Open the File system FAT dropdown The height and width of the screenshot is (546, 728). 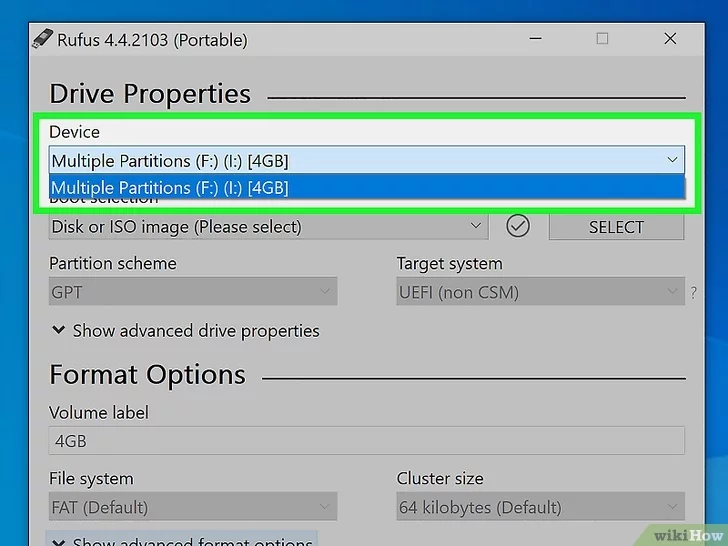193,507
